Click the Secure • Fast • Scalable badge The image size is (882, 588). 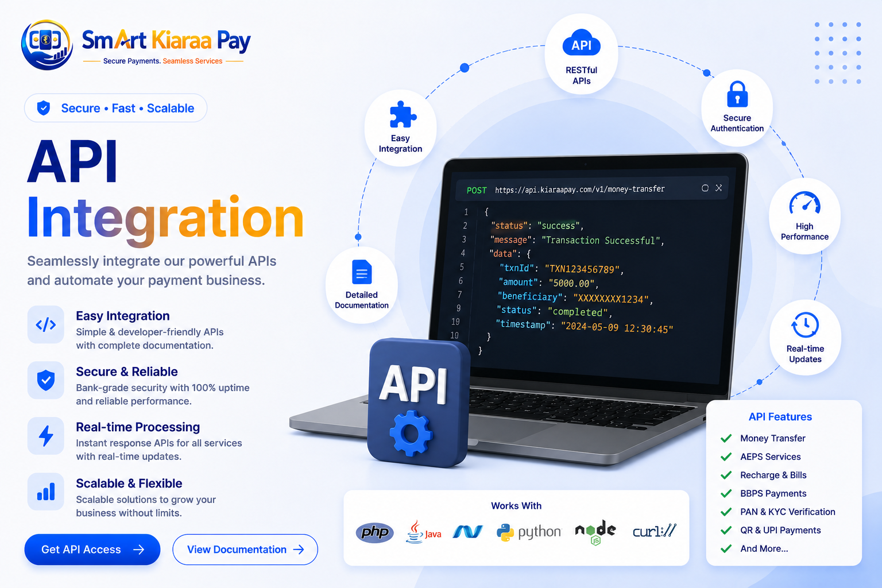point(115,108)
